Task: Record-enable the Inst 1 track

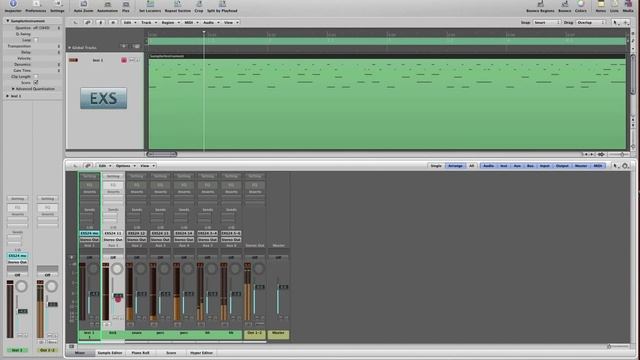Action: 124,60
